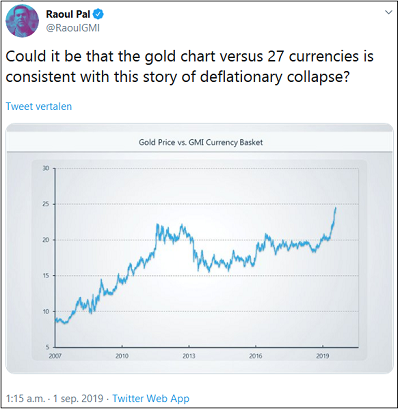Open the tweet options chevron menu
Image resolution: width=400 pixels, height=411 pixels.
388,13
